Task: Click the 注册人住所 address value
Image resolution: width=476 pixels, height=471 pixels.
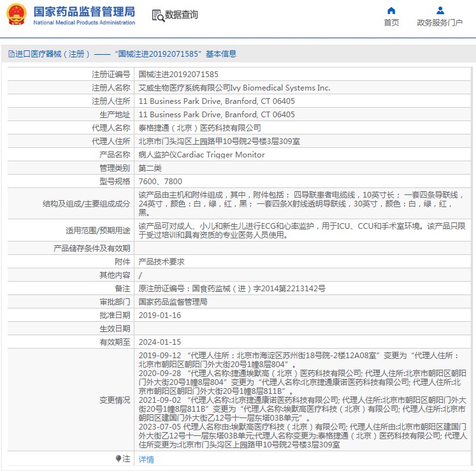Action: pyautogui.click(x=217, y=101)
